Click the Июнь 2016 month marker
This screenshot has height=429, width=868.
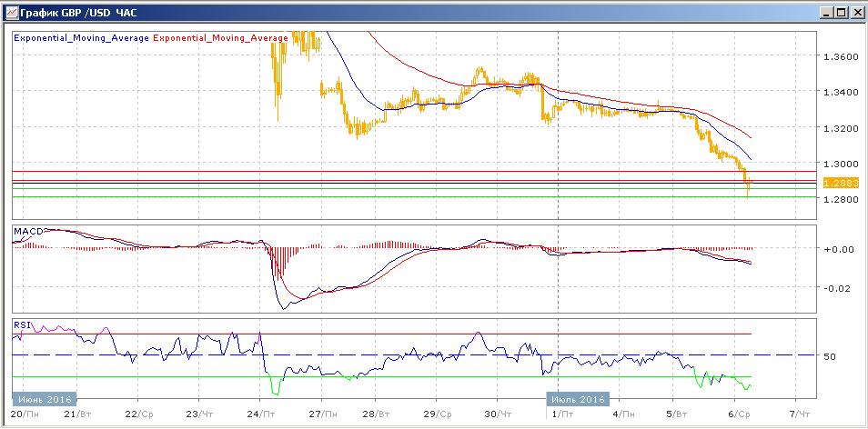(45, 399)
